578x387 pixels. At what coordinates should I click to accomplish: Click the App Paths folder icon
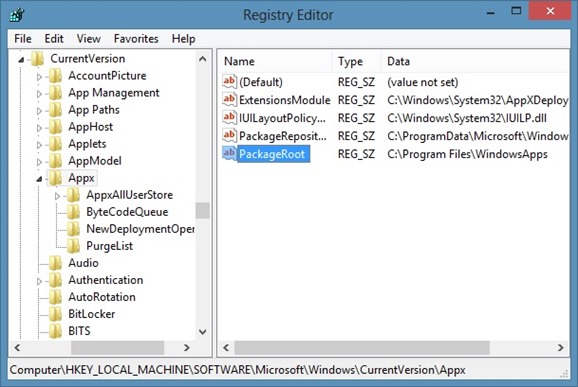(56, 110)
